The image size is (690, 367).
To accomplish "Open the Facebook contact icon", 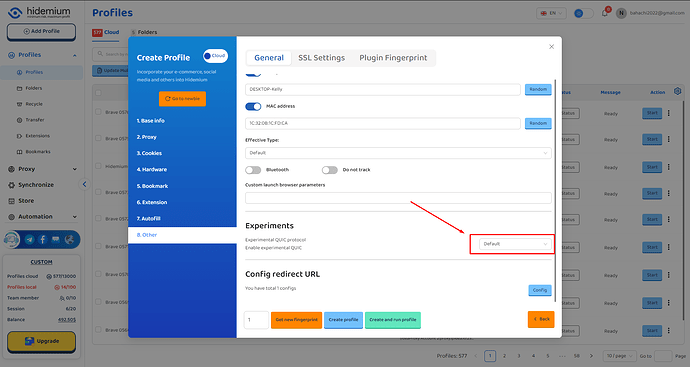I will tap(43, 239).
